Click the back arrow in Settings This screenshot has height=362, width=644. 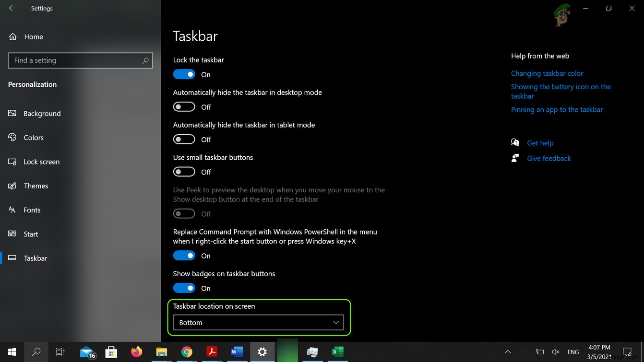(12, 8)
